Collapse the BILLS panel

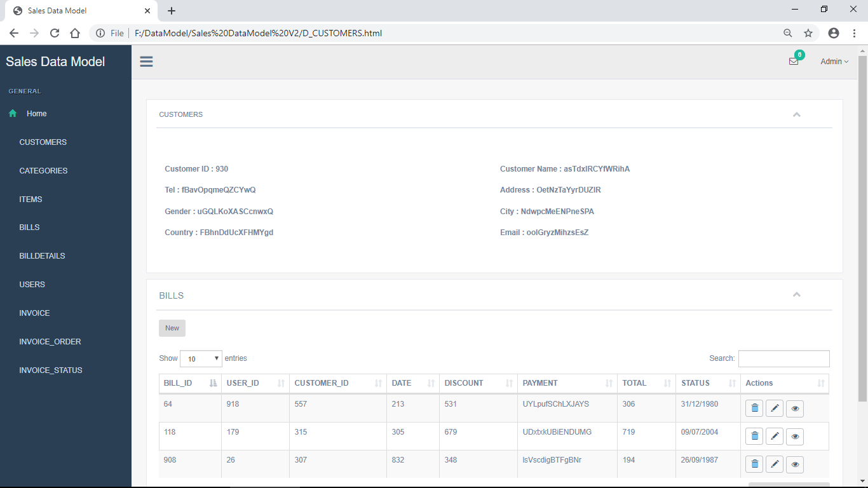click(797, 294)
